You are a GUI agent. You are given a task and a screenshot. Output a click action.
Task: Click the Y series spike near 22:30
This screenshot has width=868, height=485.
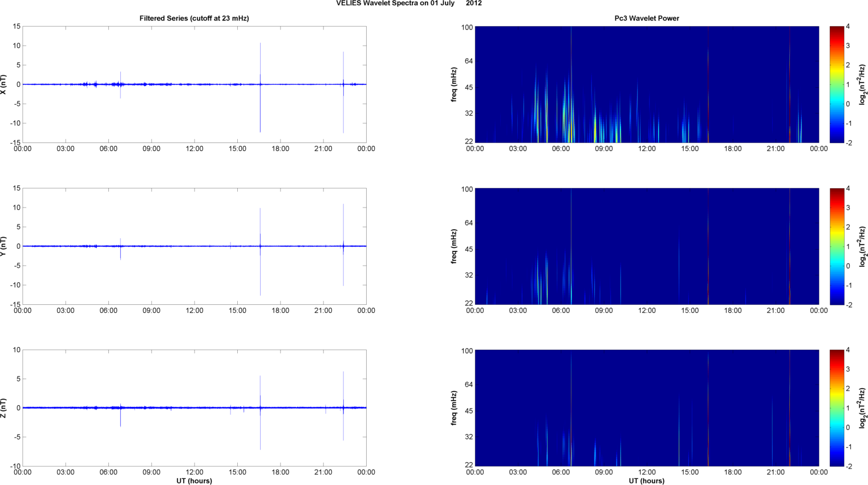[x=343, y=245]
